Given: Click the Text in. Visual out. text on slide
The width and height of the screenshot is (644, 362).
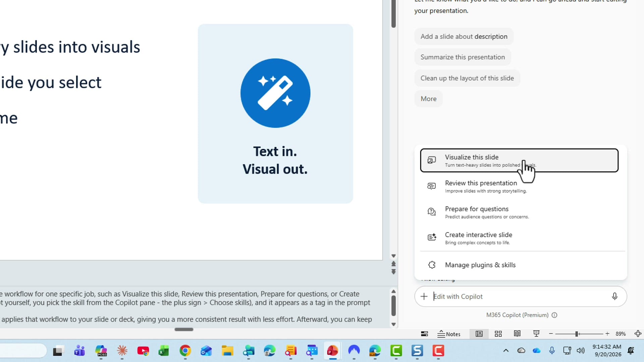Looking at the screenshot, I should (x=275, y=160).
